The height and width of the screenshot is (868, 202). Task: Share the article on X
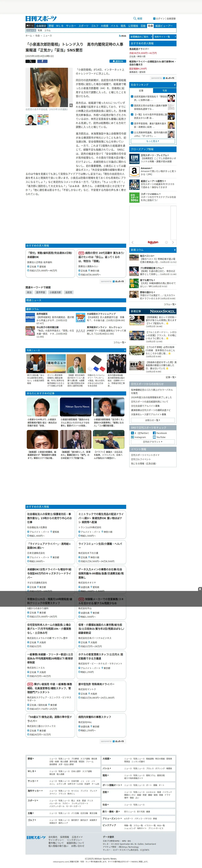click(31, 61)
